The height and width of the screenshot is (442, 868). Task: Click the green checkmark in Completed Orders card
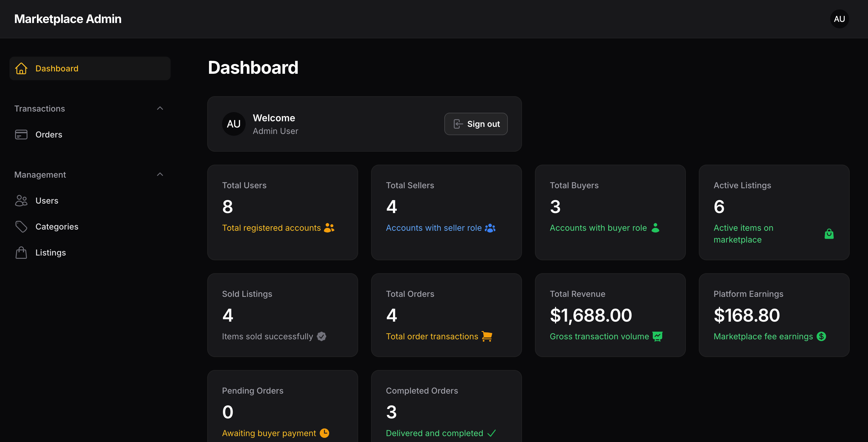tap(491, 433)
